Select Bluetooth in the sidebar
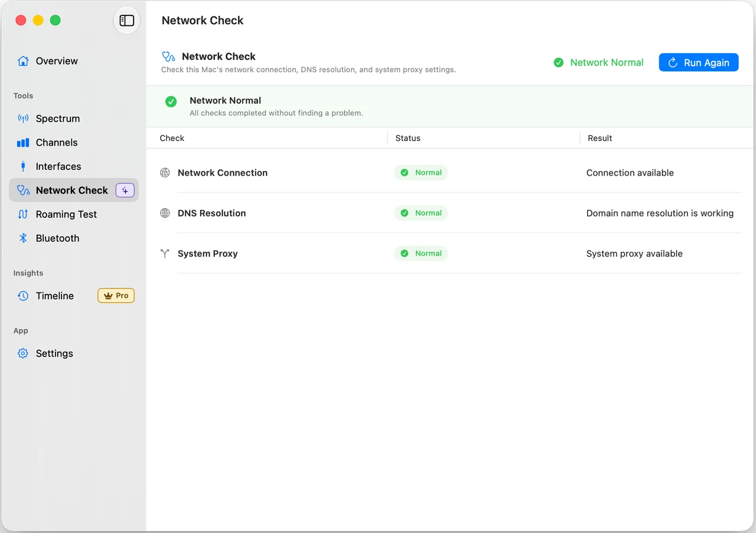The width and height of the screenshot is (756, 533). (74, 238)
